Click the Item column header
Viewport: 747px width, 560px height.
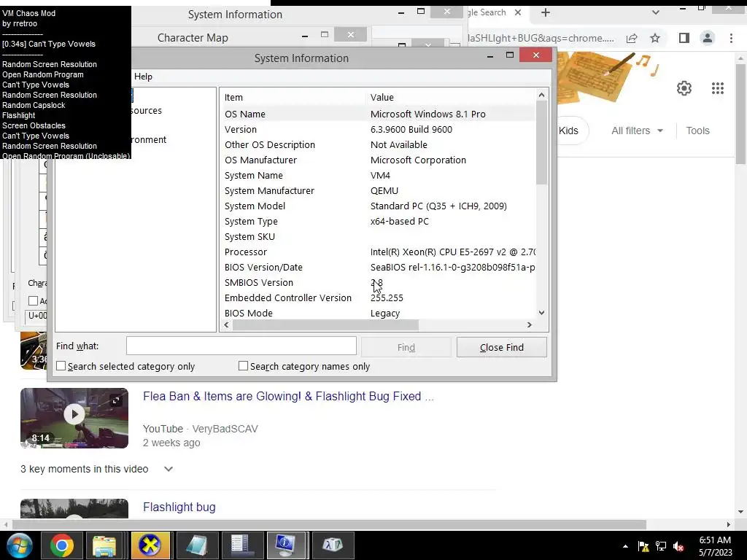click(x=293, y=97)
